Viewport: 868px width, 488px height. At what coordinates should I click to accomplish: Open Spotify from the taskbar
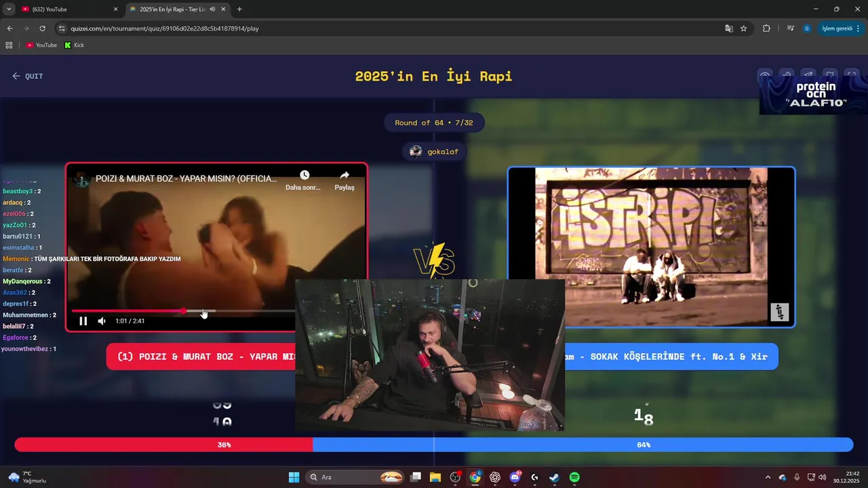[x=574, y=477]
